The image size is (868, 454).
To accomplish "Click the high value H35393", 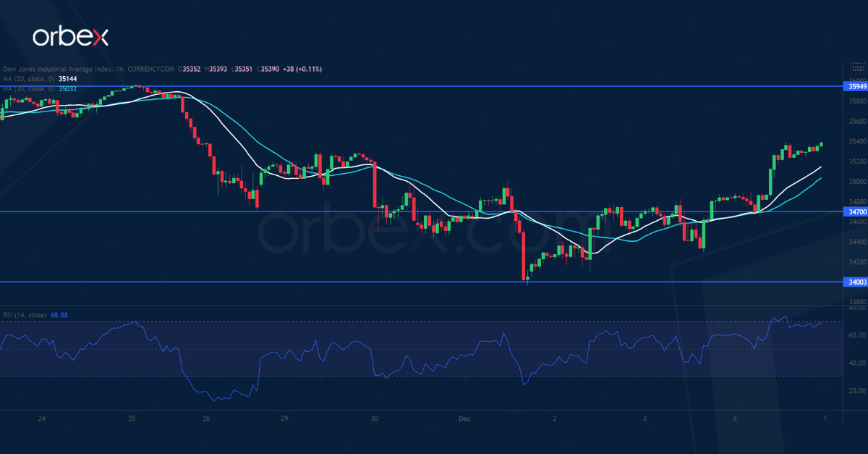I will pyautogui.click(x=217, y=69).
